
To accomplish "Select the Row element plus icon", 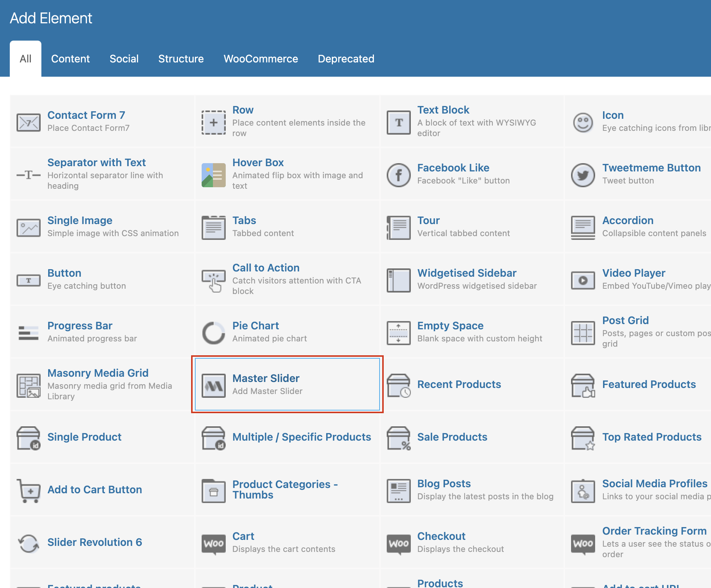I will pyautogui.click(x=214, y=122).
